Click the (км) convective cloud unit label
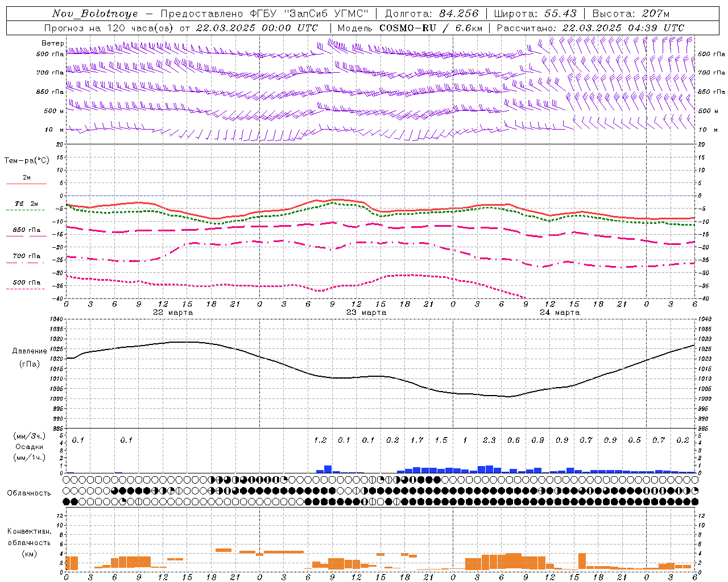The width and height of the screenshot is (728, 582). [x=29, y=554]
